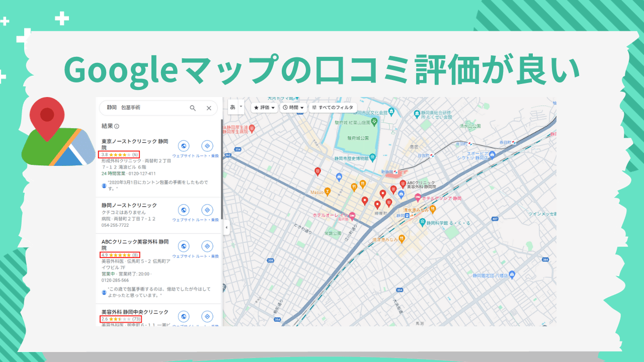Viewport: 644px width, 362px height.
Task: Click the ホテルアソシア静岡 hotel map pin
Action: [417, 199]
